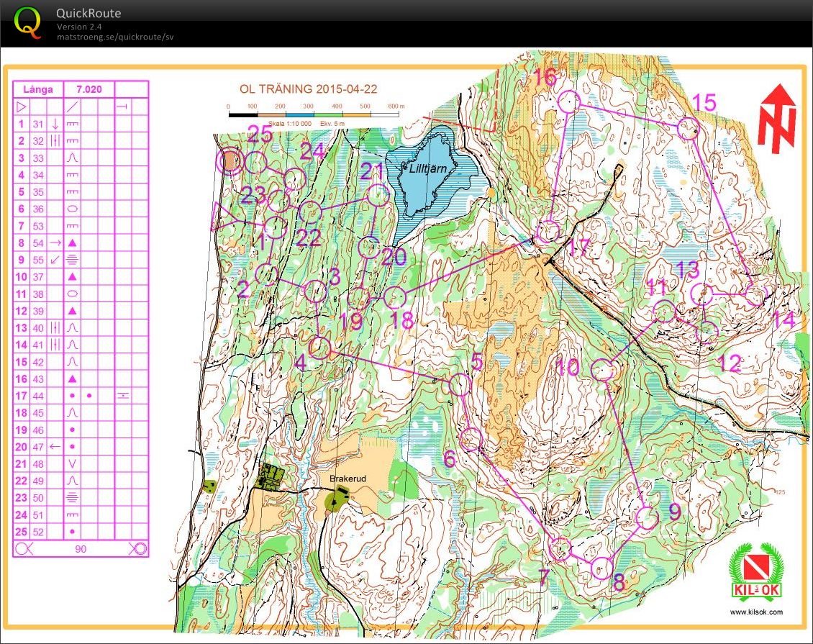Screen dimensions: 813x644
Task: Click the ellipse symbol in row 6
Action: (x=73, y=209)
